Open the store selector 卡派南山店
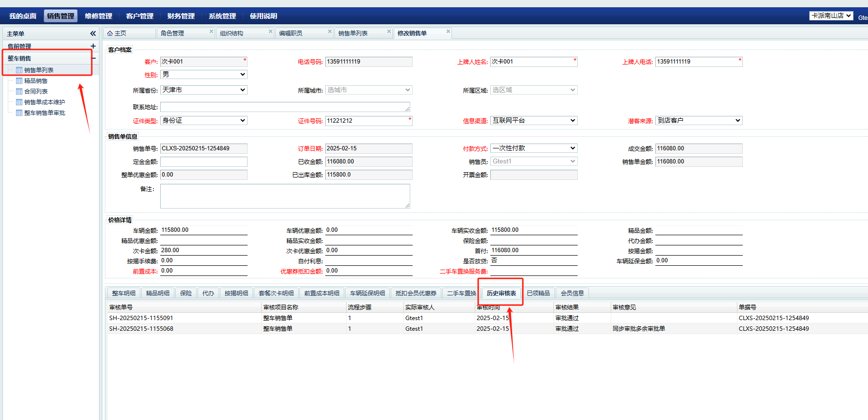 point(831,16)
